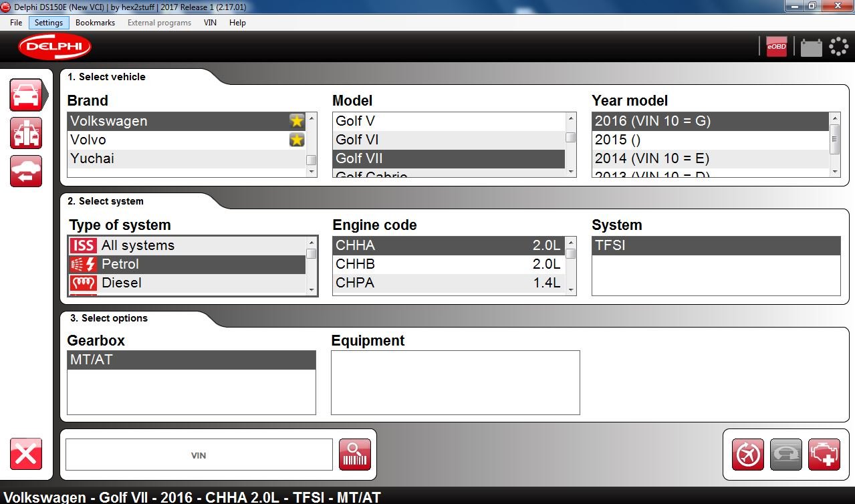Screen dimensions: 855x504
Task: Click the eOBD icon in the header
Action: click(776, 47)
